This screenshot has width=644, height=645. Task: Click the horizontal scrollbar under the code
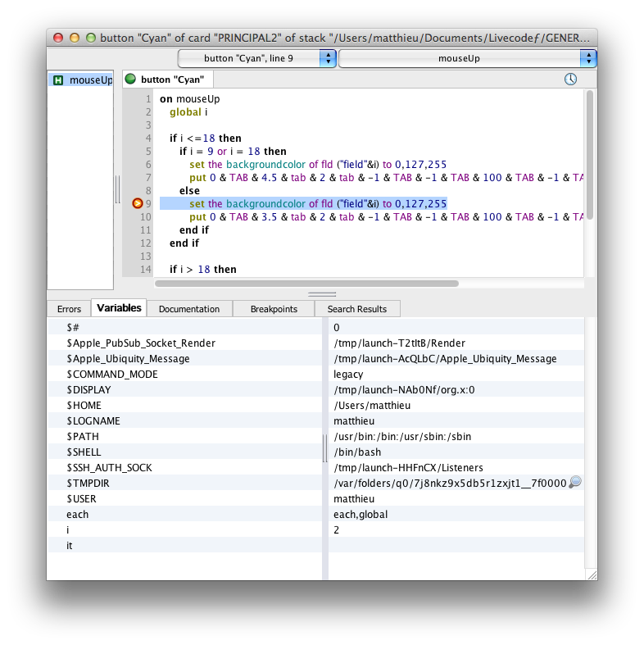point(306,284)
